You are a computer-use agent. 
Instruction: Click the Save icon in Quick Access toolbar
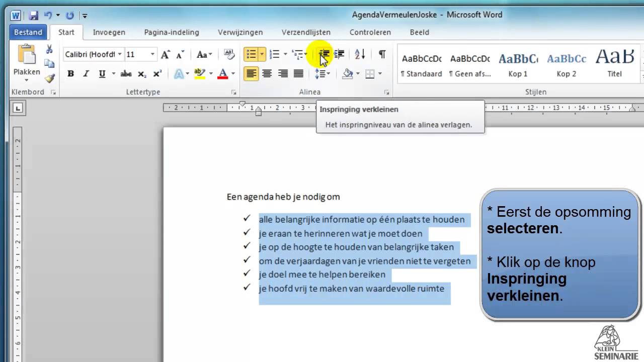click(x=34, y=16)
